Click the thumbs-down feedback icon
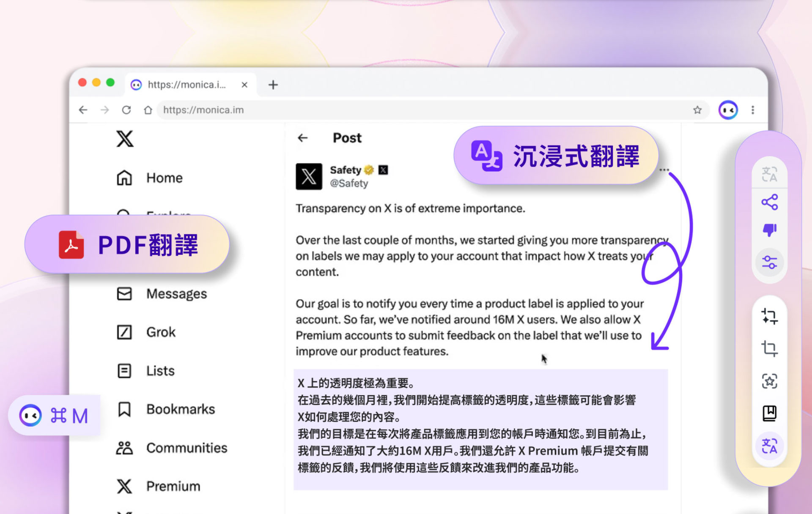 [769, 230]
